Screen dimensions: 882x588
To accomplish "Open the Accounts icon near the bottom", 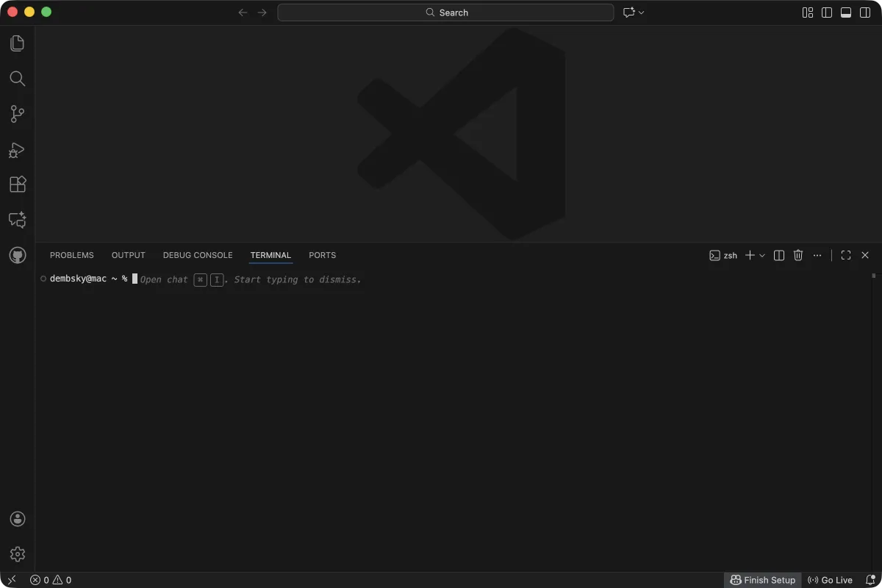I will [x=17, y=518].
